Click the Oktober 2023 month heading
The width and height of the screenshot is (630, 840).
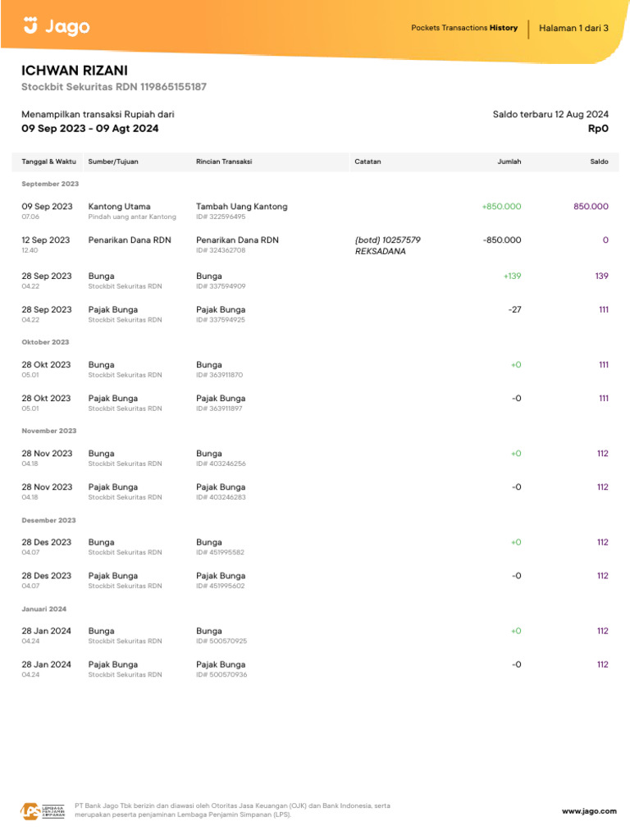(x=45, y=342)
